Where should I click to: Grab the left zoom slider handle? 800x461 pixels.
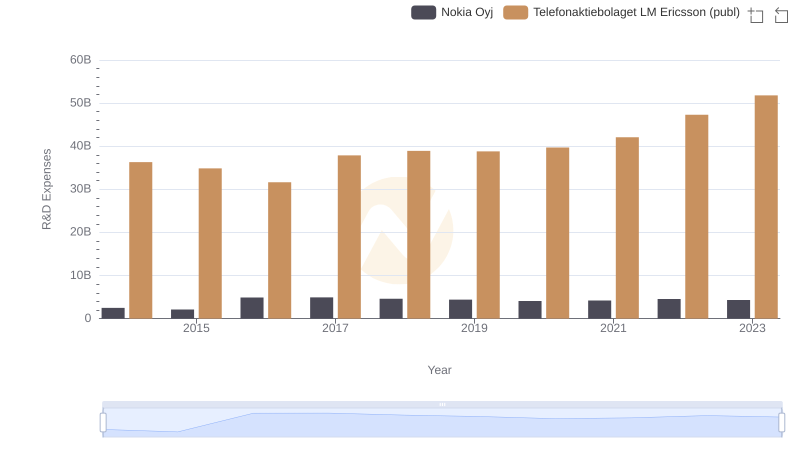(103, 423)
